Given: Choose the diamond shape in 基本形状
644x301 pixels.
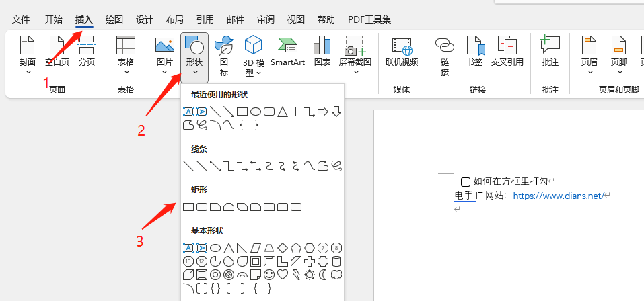Looking at the screenshot, I should coord(283,248).
